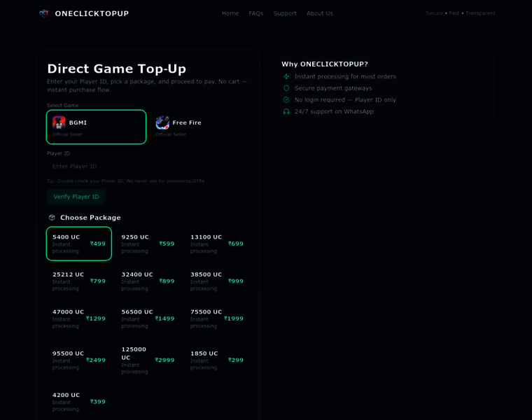The height and width of the screenshot is (420, 532).
Task: Click the ONECLICKTOPUP logo icon
Action: click(44, 13)
